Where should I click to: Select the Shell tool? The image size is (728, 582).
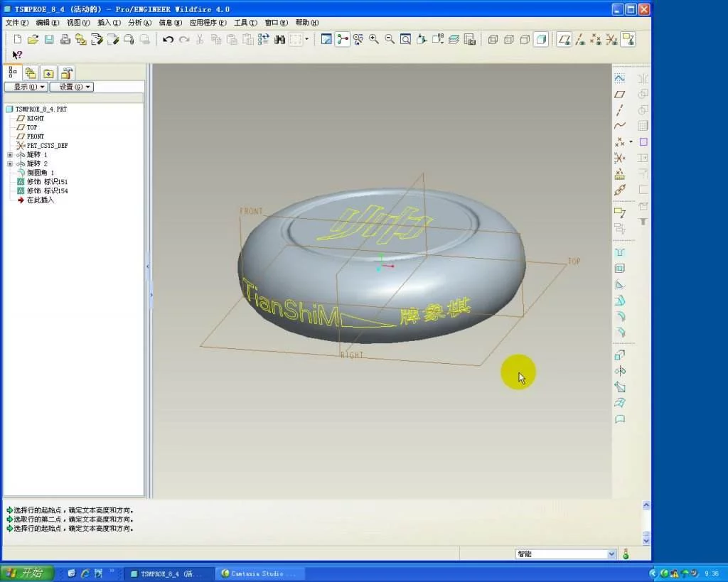pyautogui.click(x=619, y=268)
